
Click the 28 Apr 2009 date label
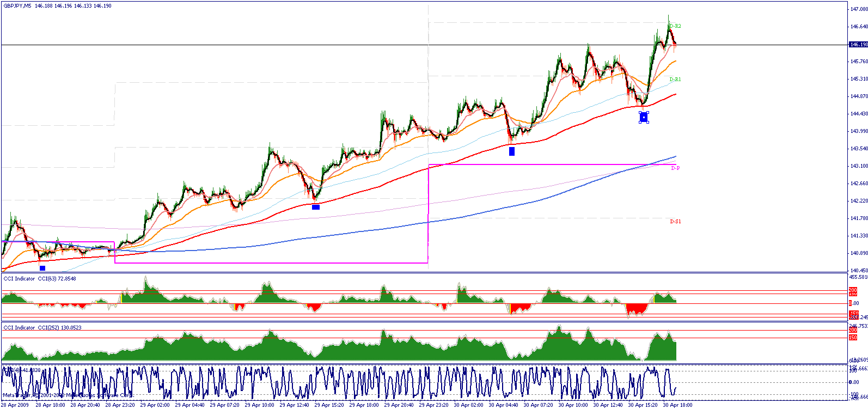pyautogui.click(x=16, y=405)
